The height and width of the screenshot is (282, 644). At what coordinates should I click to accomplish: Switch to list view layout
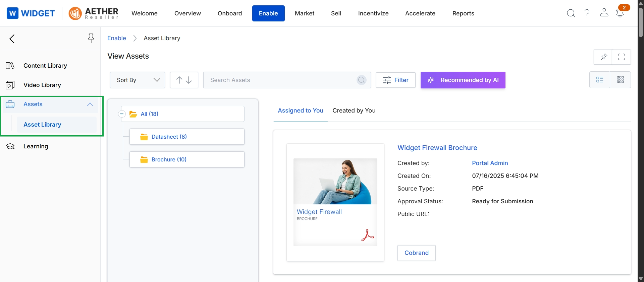600,80
